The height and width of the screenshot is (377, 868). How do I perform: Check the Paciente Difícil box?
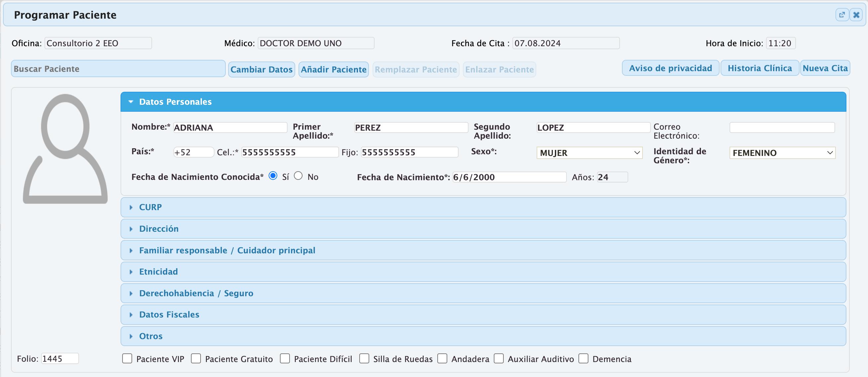pyautogui.click(x=285, y=358)
